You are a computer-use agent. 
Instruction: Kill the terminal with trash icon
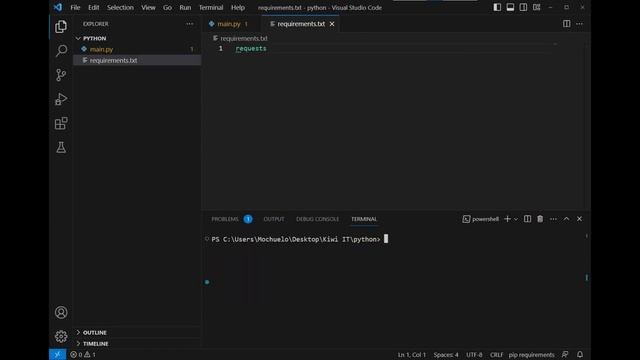click(x=540, y=219)
